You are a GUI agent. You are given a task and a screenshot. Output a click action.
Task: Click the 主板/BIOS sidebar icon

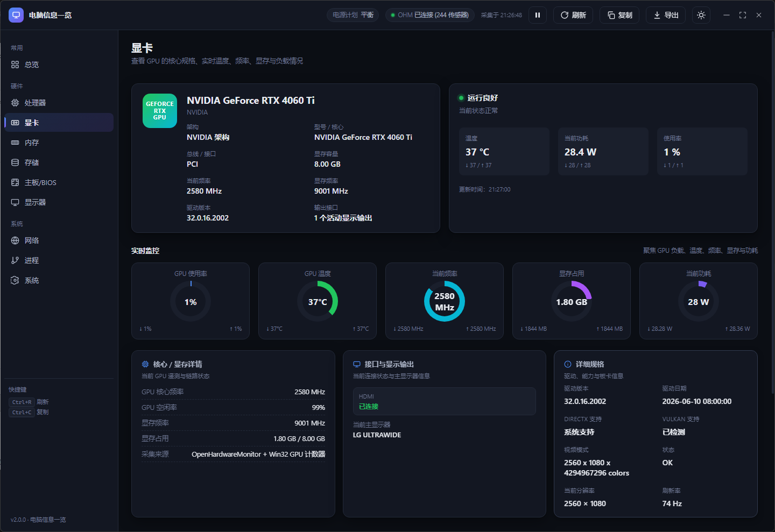[x=15, y=182]
